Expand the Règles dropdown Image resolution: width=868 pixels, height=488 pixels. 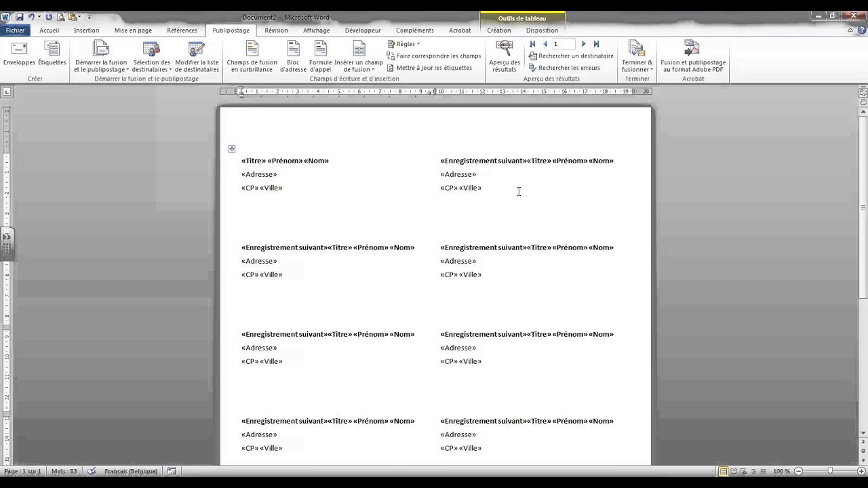tap(403, 44)
